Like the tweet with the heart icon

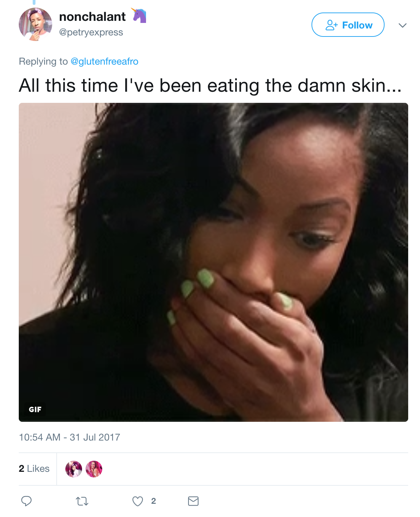pyautogui.click(x=138, y=501)
